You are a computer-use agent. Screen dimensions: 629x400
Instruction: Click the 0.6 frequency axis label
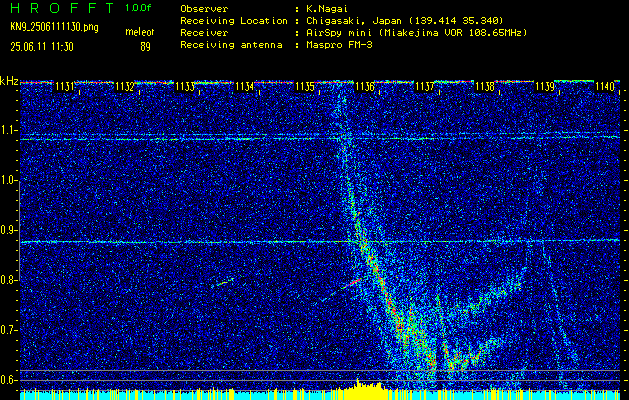point(8,380)
